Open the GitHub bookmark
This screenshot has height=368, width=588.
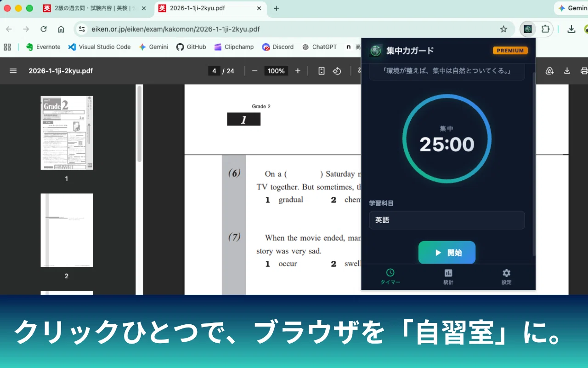coord(191,47)
